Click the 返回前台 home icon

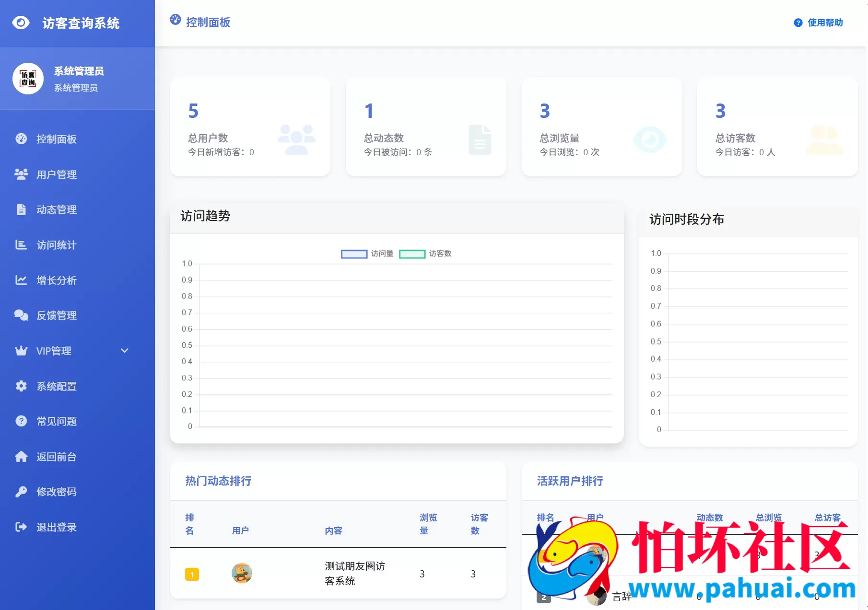click(21, 456)
